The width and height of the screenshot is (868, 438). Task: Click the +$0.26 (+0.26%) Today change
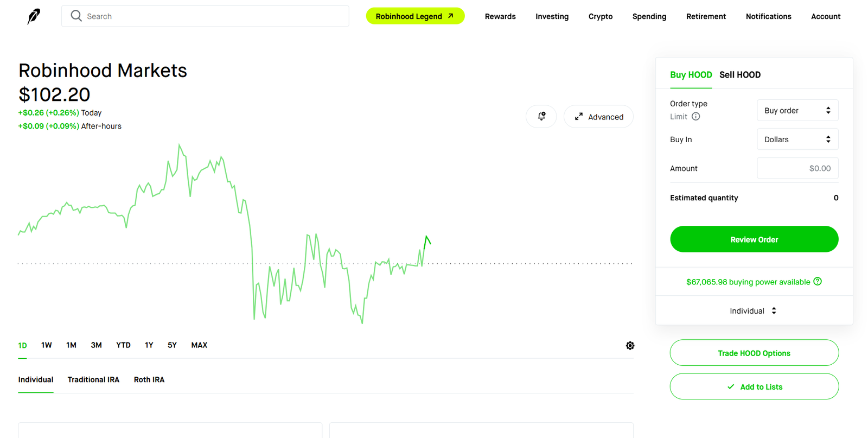(60, 113)
